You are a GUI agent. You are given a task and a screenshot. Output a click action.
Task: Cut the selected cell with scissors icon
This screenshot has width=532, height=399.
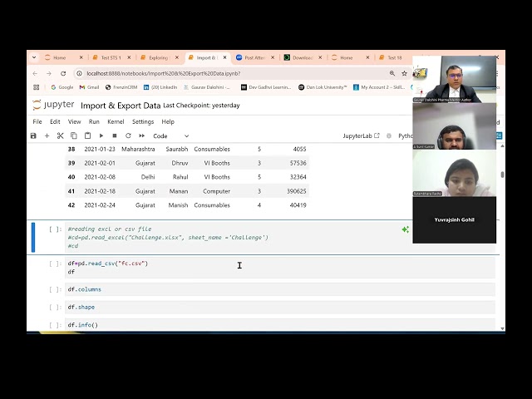click(x=61, y=135)
